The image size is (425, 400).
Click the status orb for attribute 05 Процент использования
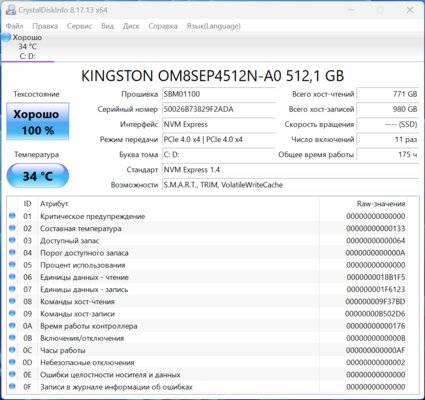(12, 264)
